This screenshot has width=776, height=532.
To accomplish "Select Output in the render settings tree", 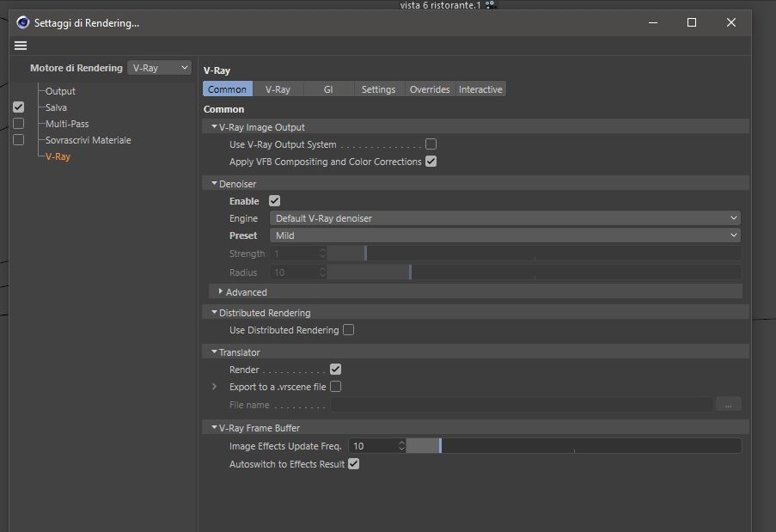I will 60,91.
